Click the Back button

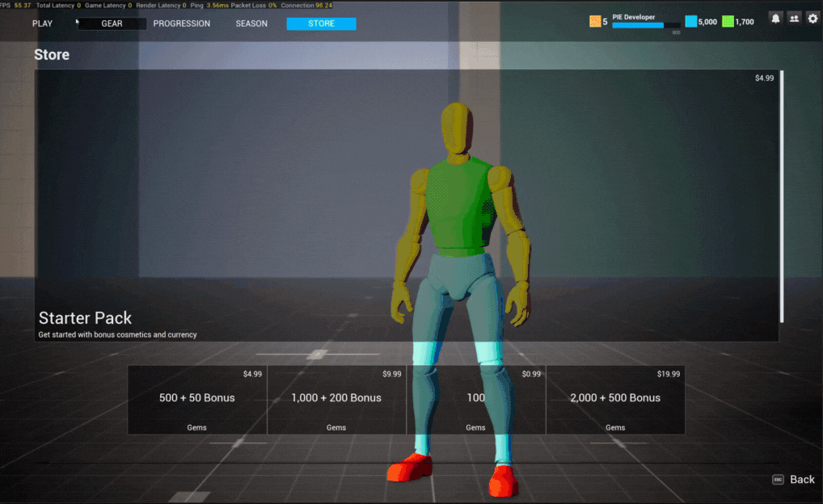[x=801, y=479]
